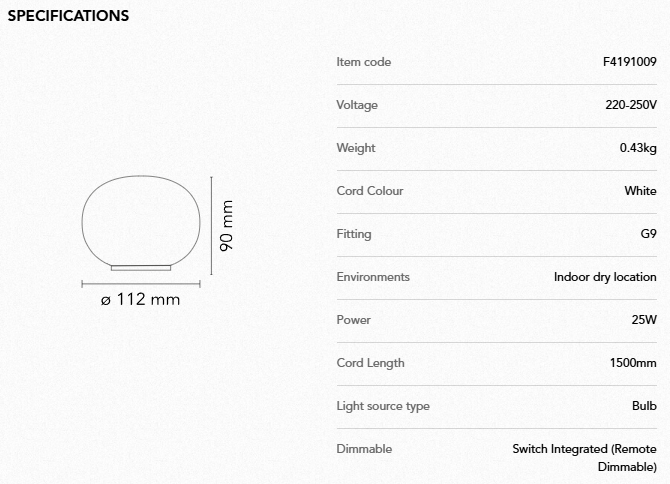Click the SPECIFICATIONS heading
Screen dimensions: 670x484
pos(68,16)
